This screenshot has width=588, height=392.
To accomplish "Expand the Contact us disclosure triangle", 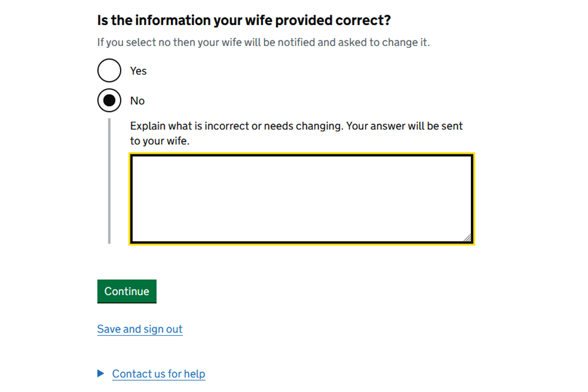I will point(101,374).
